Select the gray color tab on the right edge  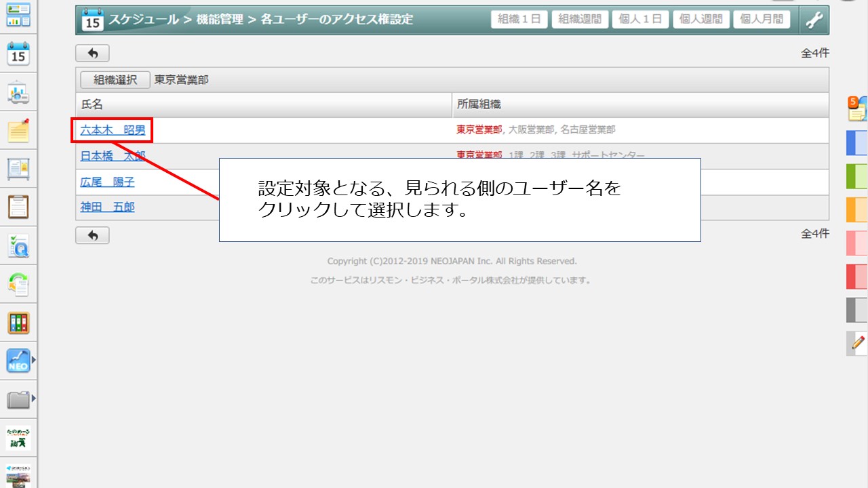point(857,310)
